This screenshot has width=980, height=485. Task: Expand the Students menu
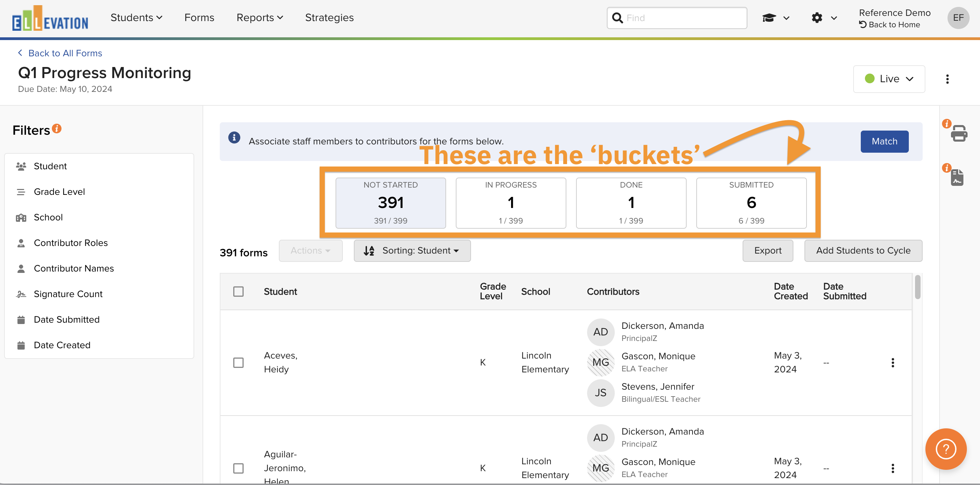136,18
